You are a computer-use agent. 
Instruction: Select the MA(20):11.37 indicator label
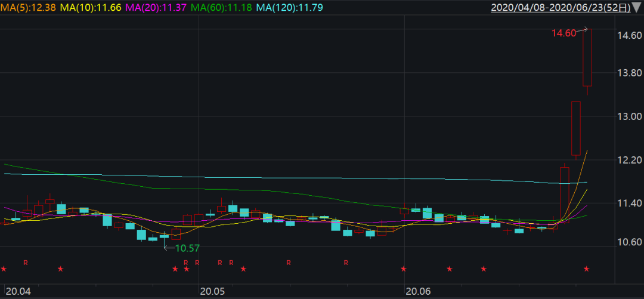pyautogui.click(x=156, y=7)
